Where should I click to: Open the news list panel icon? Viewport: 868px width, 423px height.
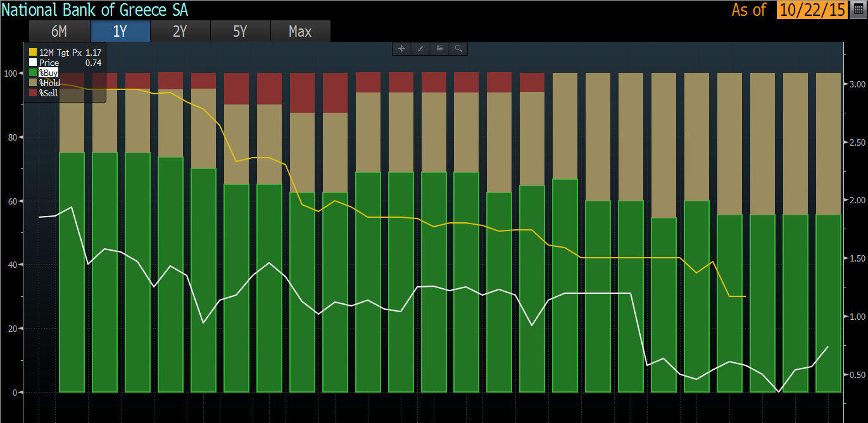point(439,49)
